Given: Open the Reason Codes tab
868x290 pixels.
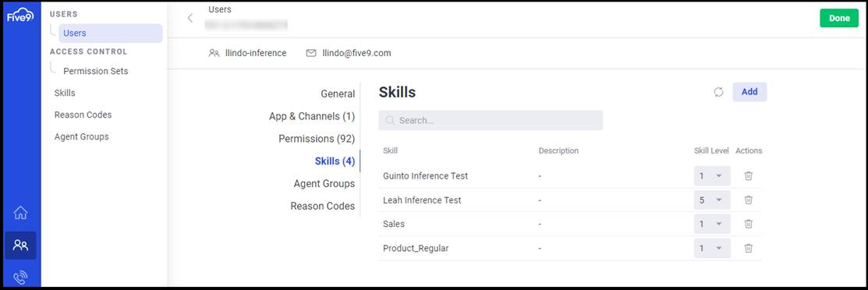Looking at the screenshot, I should pyautogui.click(x=323, y=206).
